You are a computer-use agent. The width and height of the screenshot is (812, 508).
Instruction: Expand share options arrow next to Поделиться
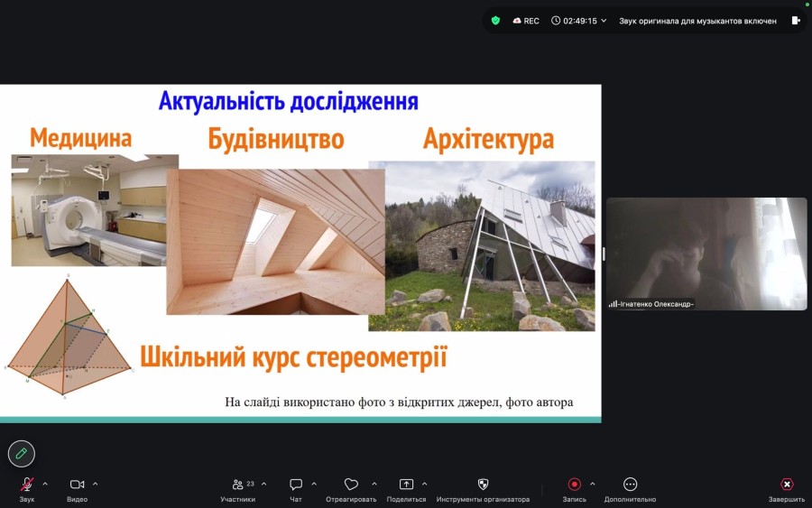(x=424, y=485)
